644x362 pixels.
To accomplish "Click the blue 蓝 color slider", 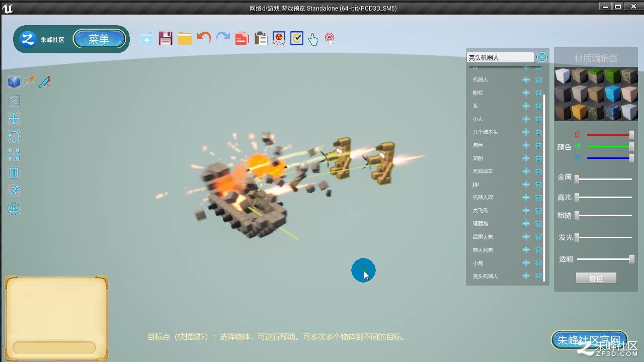I will [609, 158].
